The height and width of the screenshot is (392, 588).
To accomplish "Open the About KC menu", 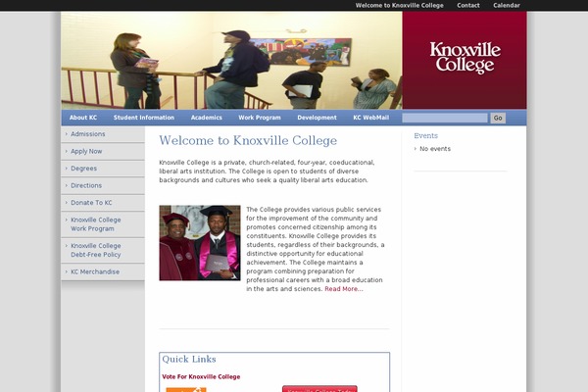I will coord(83,118).
